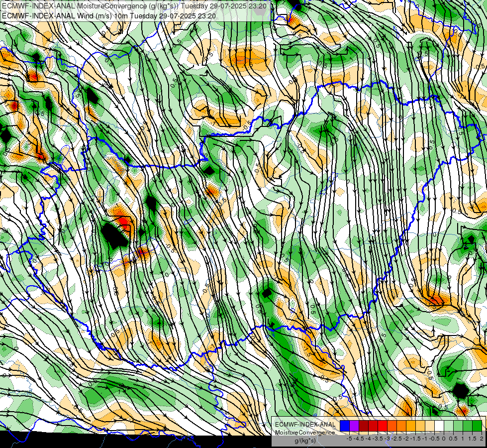Image resolution: width=487 pixels, height=448 pixels.
Task: Select the dark maroon swatch left of -4
Action: pos(364,426)
